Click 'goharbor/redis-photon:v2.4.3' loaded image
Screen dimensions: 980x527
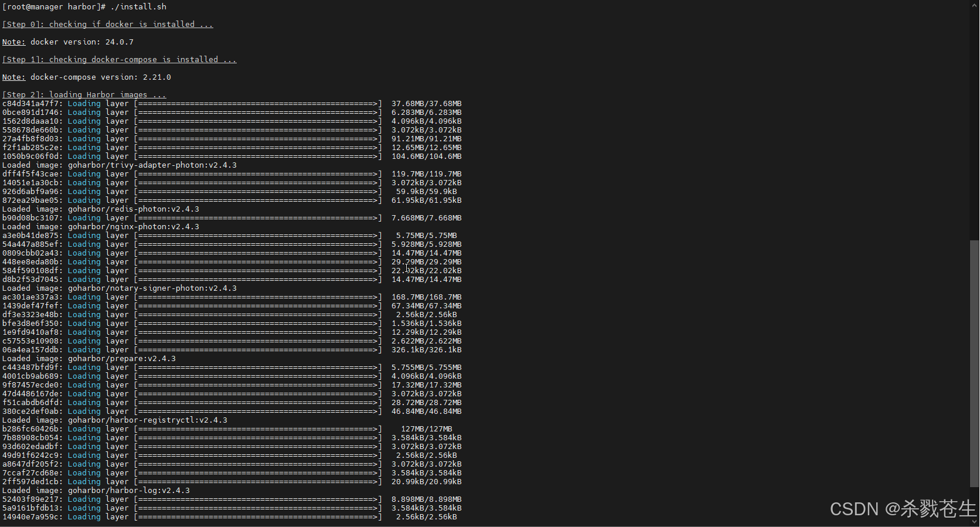point(134,209)
